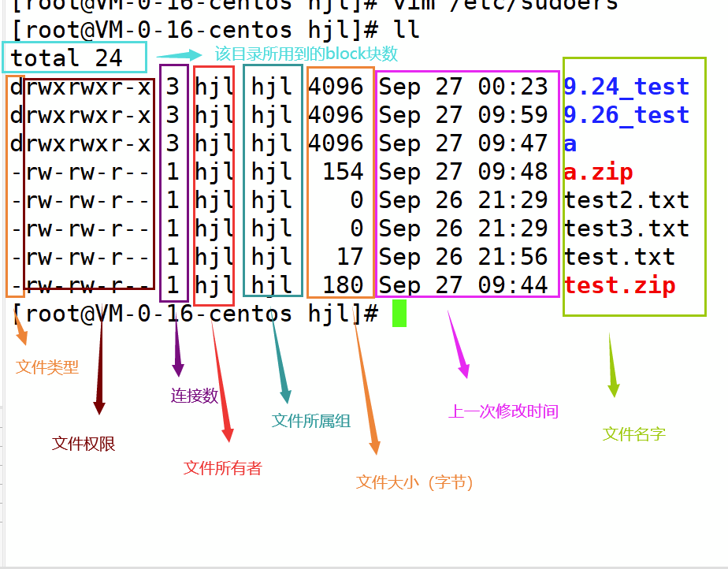Click the 09:59 modification time
Viewport: 728px width, 569px height.
click(x=513, y=115)
